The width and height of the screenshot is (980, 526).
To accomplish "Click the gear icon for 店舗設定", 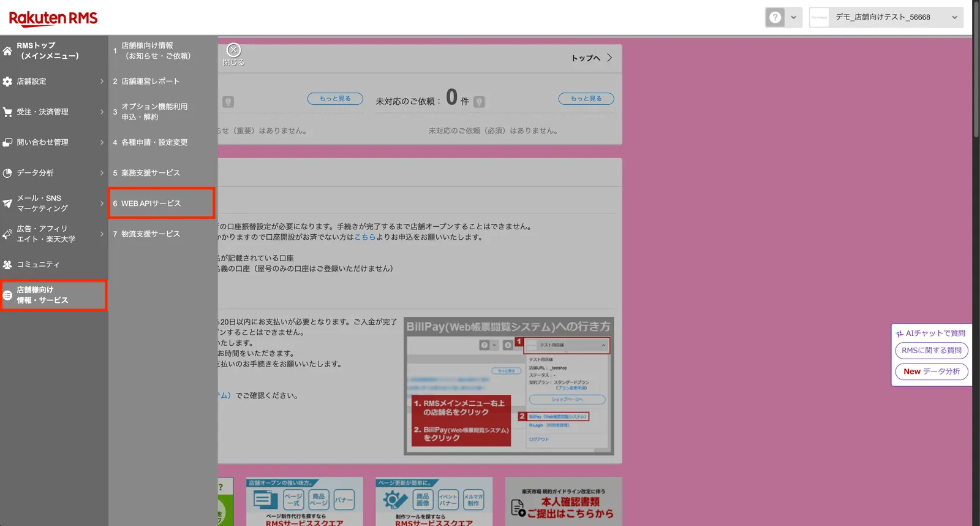I will 7,82.
